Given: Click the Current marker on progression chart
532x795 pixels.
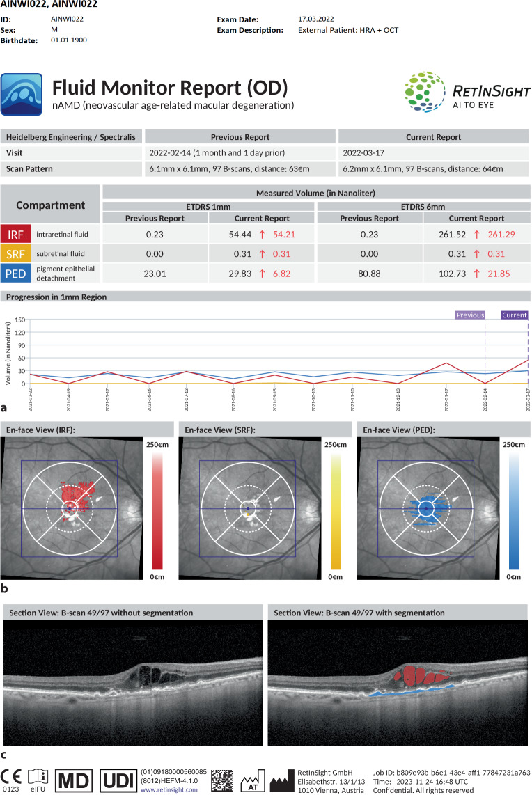Looking at the screenshot, I should tap(514, 315).
